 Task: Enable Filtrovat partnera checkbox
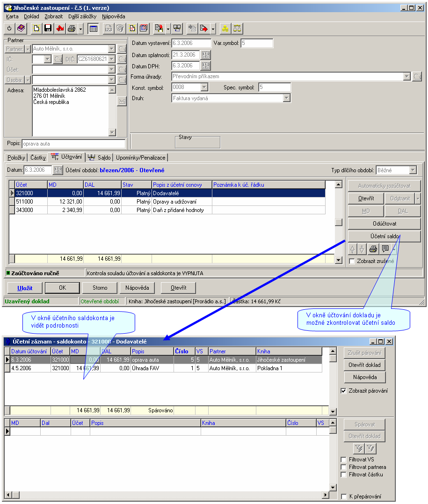pos(343,467)
